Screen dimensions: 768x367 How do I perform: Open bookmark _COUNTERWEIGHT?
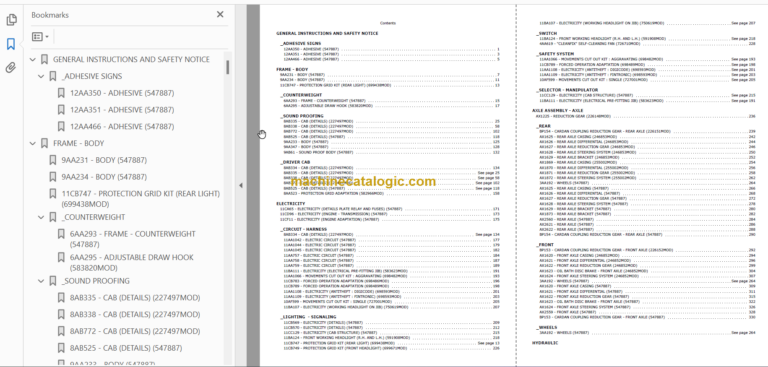(x=93, y=217)
